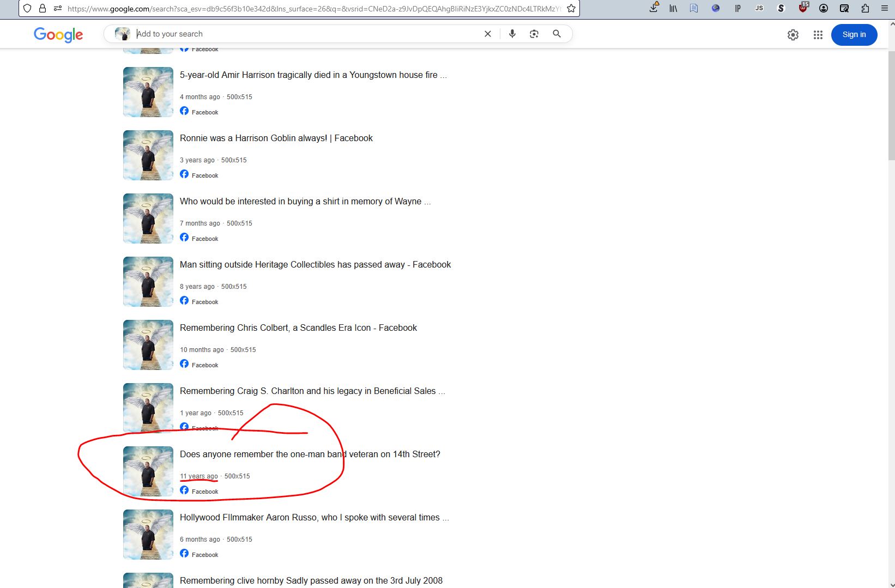Viewport: 895px width, 588px height.
Task: Click '4 months ago' date text
Action: 200,97
